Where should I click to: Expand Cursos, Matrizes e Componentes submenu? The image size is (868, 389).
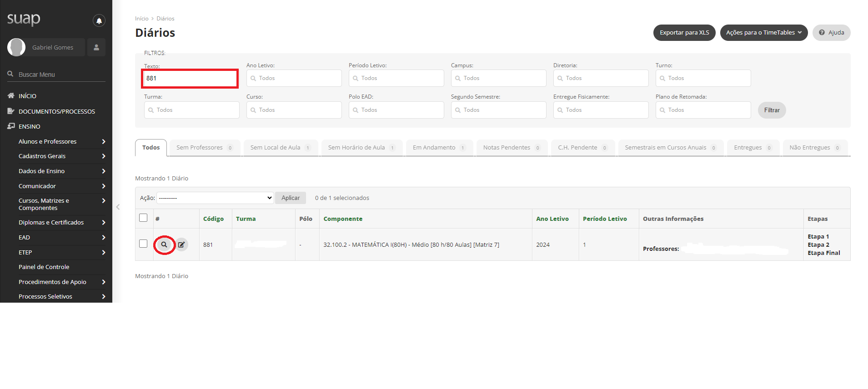62,204
